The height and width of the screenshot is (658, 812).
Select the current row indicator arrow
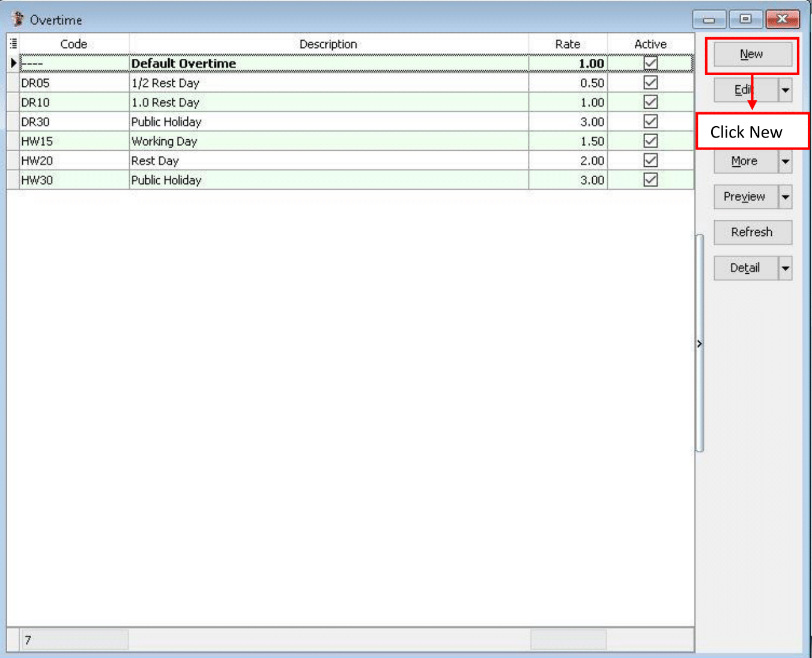(13, 63)
